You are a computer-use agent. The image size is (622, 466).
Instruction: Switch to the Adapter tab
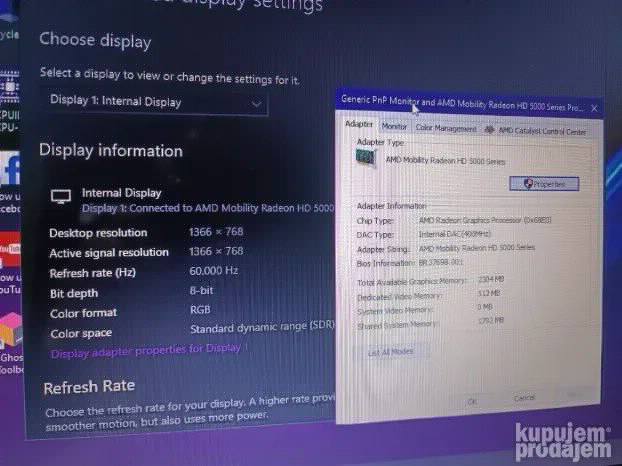pos(359,124)
